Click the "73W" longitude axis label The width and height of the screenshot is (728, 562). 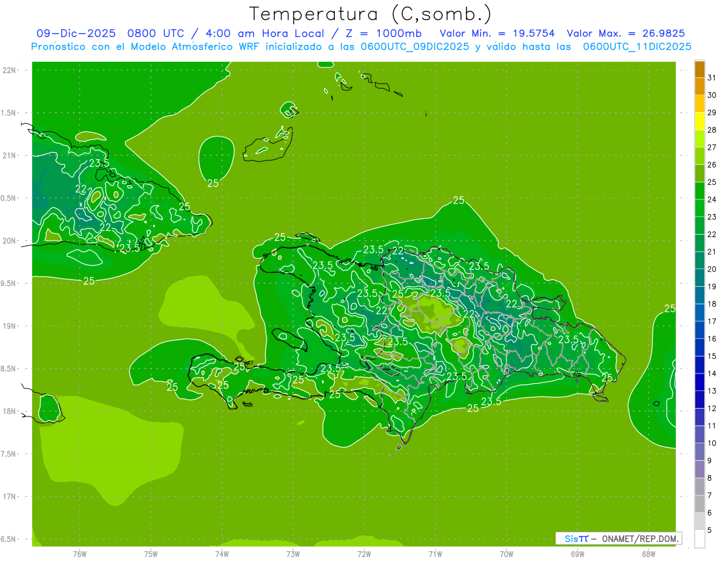tap(293, 554)
